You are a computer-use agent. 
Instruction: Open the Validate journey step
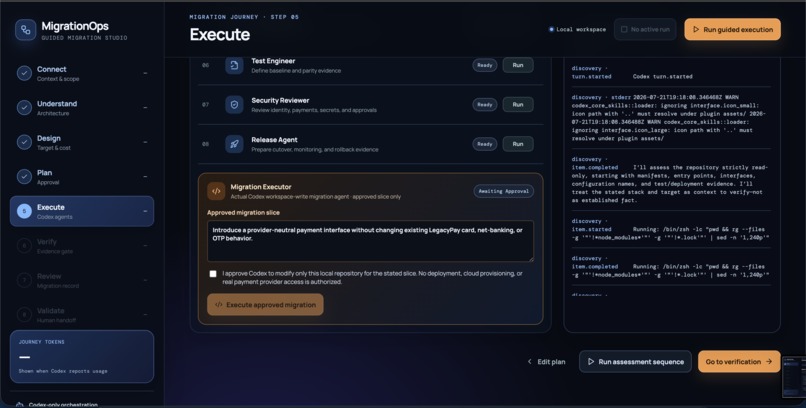82,314
